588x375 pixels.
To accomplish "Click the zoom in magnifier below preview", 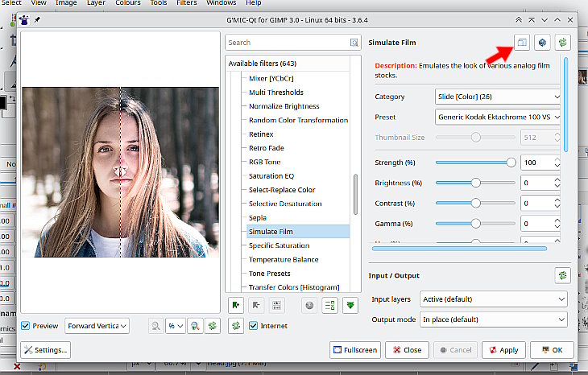I will coord(195,326).
